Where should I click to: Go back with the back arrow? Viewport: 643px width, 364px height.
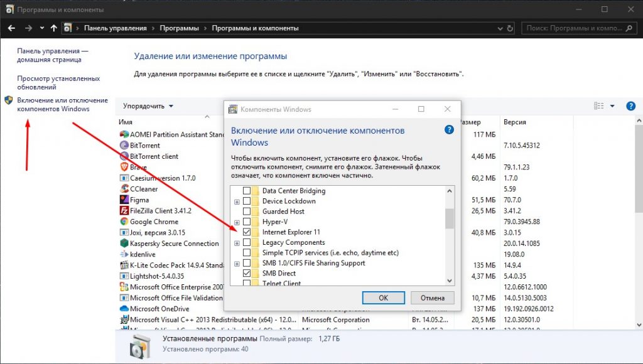pos(11,28)
